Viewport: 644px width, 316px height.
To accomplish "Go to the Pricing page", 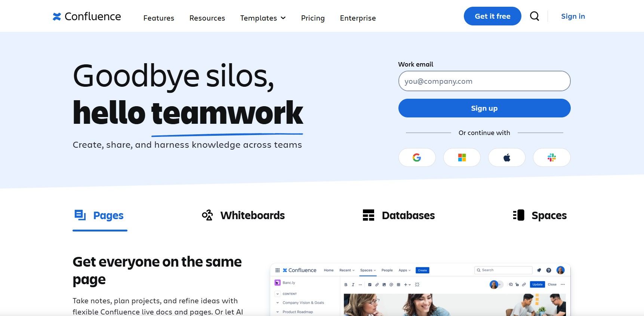I will tap(313, 18).
